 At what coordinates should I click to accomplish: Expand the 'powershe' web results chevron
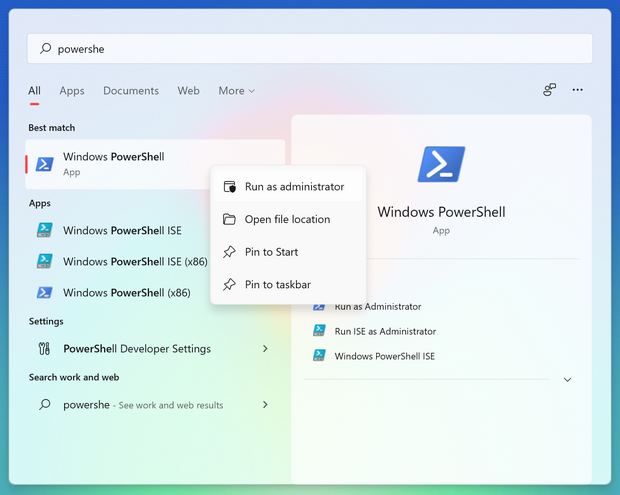265,404
